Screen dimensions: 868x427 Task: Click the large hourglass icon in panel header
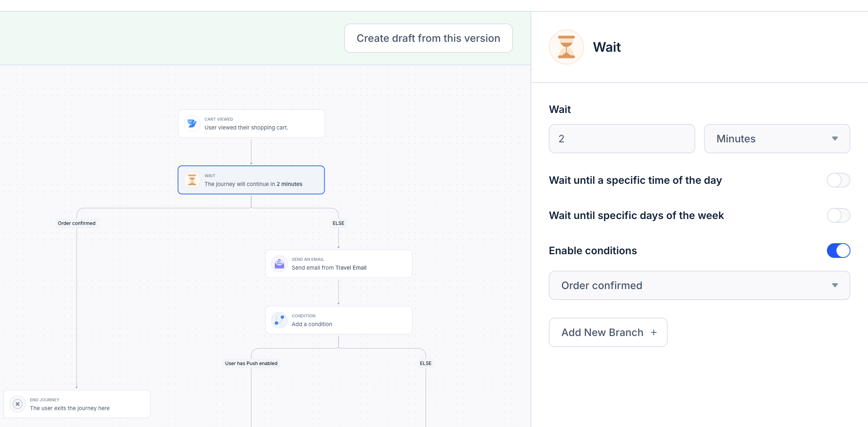tap(566, 47)
